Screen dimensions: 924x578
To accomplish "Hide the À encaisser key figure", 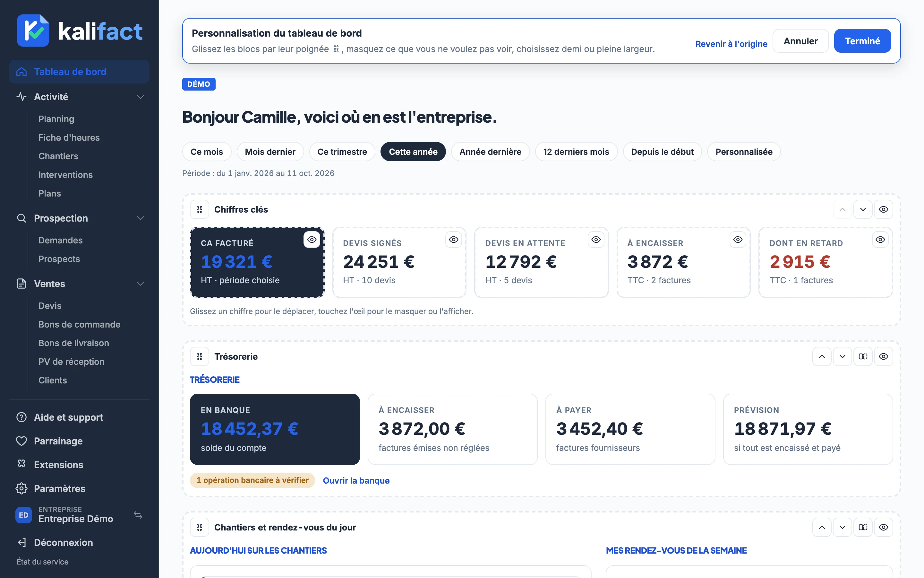I will (738, 240).
